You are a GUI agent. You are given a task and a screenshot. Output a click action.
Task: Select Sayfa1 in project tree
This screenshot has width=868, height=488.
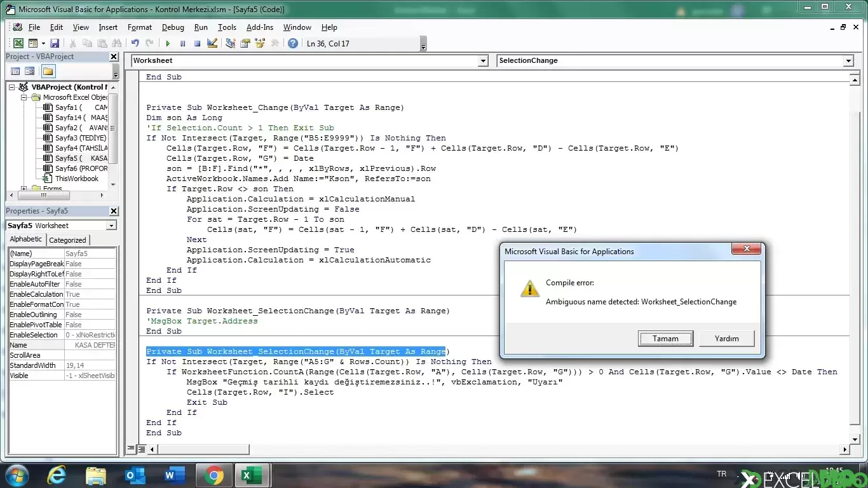pyautogui.click(x=75, y=107)
